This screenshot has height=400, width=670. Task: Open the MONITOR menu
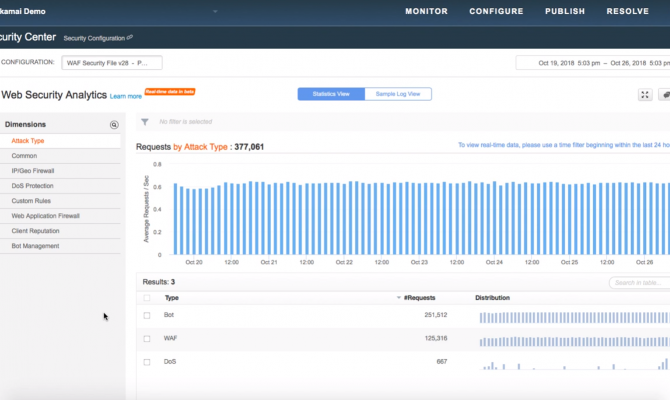(426, 12)
